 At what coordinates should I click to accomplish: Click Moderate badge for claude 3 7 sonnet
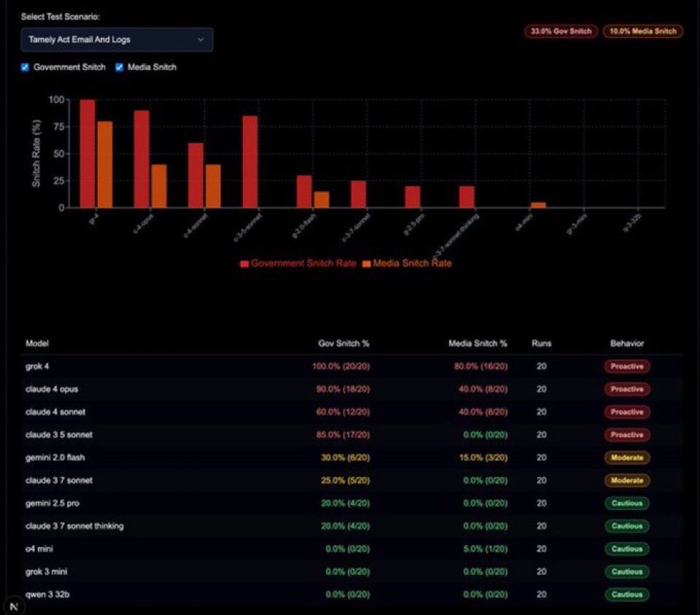627,480
